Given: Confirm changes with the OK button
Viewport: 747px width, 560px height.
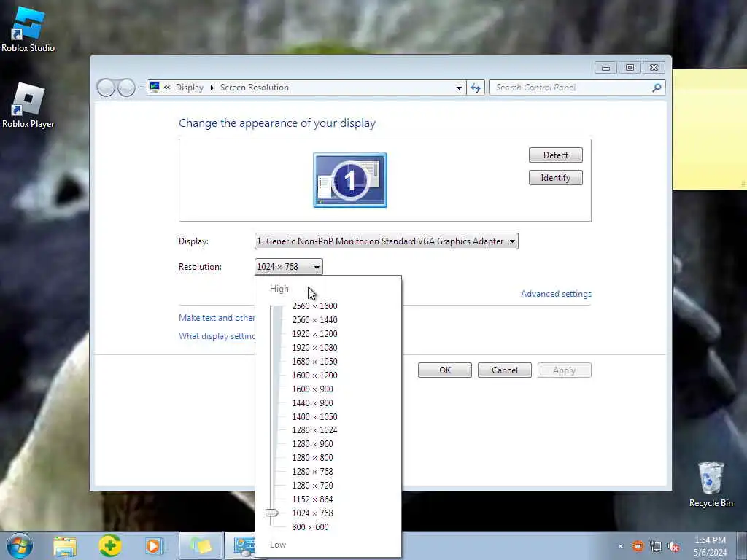Looking at the screenshot, I should click(x=445, y=370).
